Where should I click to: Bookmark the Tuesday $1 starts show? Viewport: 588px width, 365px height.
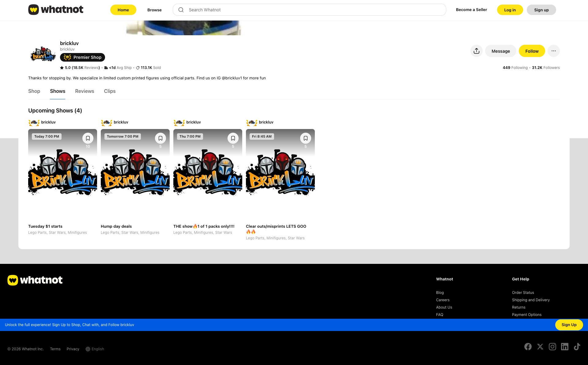click(88, 138)
